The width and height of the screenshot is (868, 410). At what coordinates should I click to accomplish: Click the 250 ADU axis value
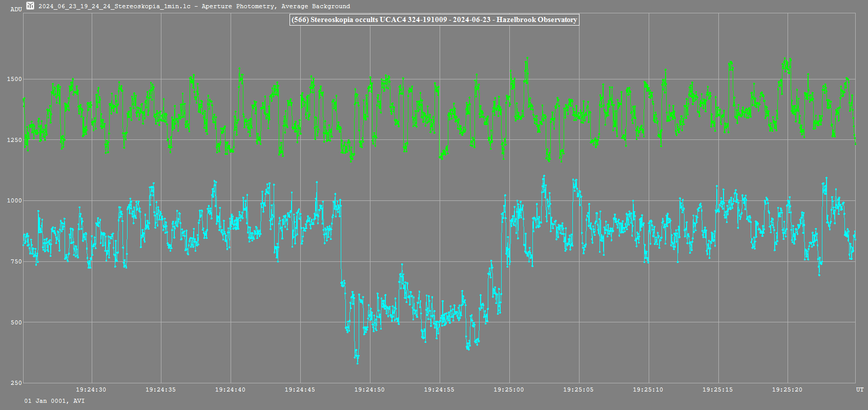tap(16, 383)
